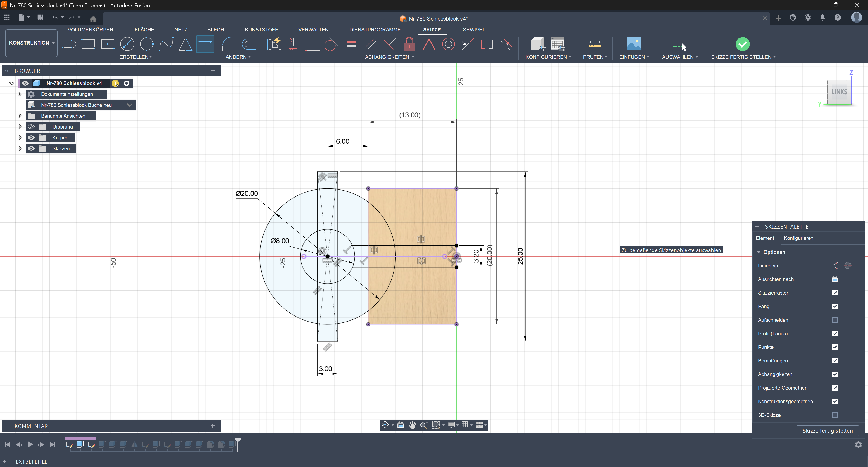This screenshot has width=868, height=467.
Task: Hide the Körper folder visibility
Action: 31,138
